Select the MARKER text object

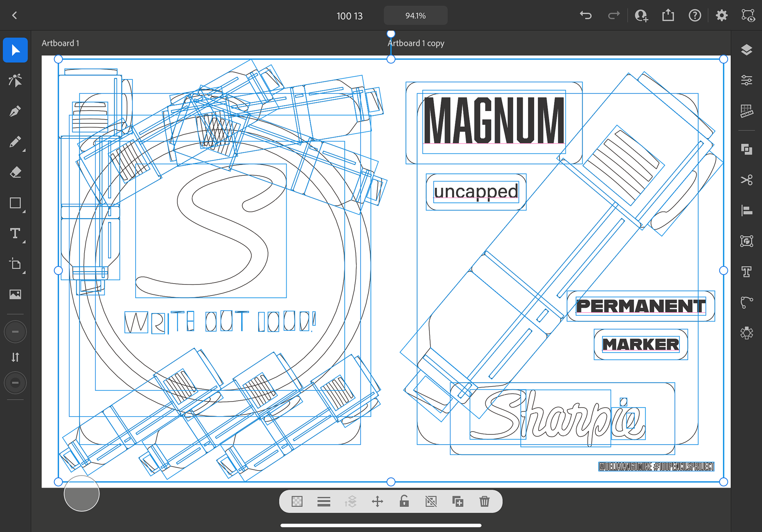point(641,344)
